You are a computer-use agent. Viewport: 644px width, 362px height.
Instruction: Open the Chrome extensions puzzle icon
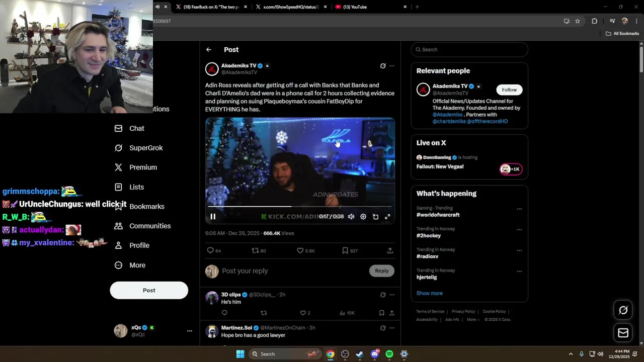(594, 21)
